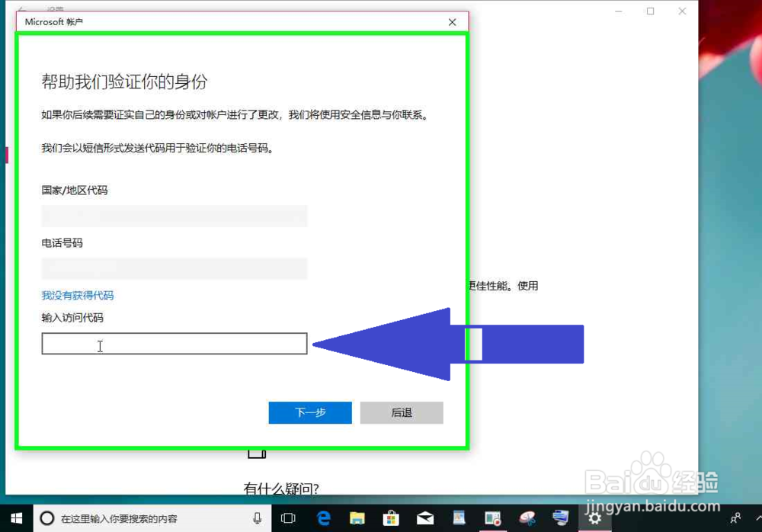Open Microsoft Store from taskbar

pyautogui.click(x=391, y=518)
